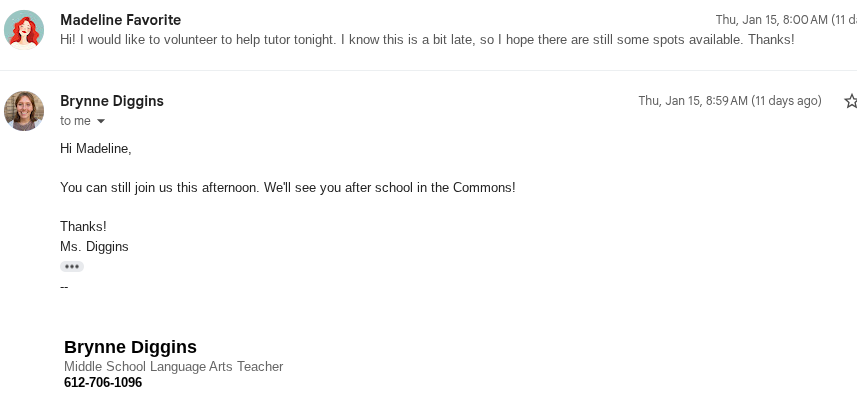This screenshot has width=857, height=405.
Task: Expand Madeline Favorite's collapsed message snippet
Action: click(x=427, y=40)
